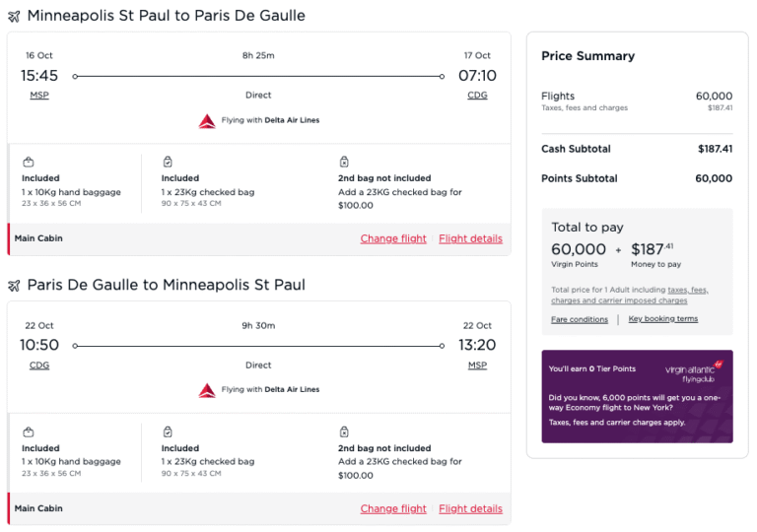Viewport: 757px width, 532px height.
Task: Open flight details for outbound flight
Action: click(x=470, y=238)
